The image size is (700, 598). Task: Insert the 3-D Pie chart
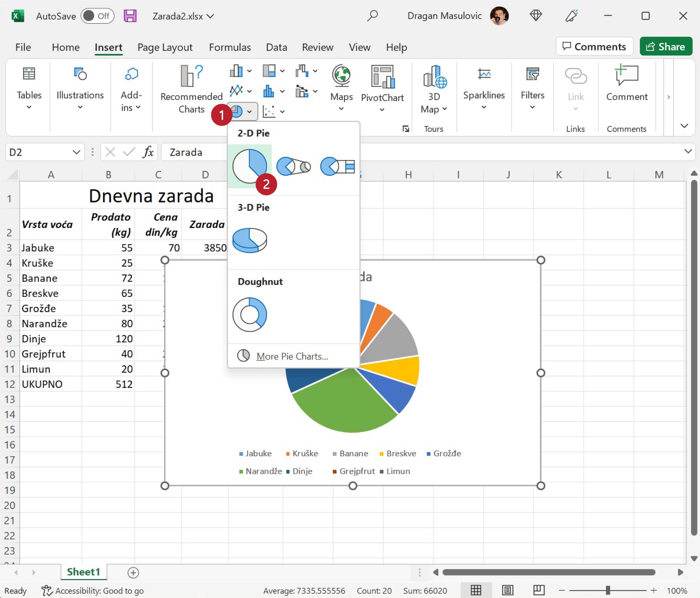pos(250,240)
